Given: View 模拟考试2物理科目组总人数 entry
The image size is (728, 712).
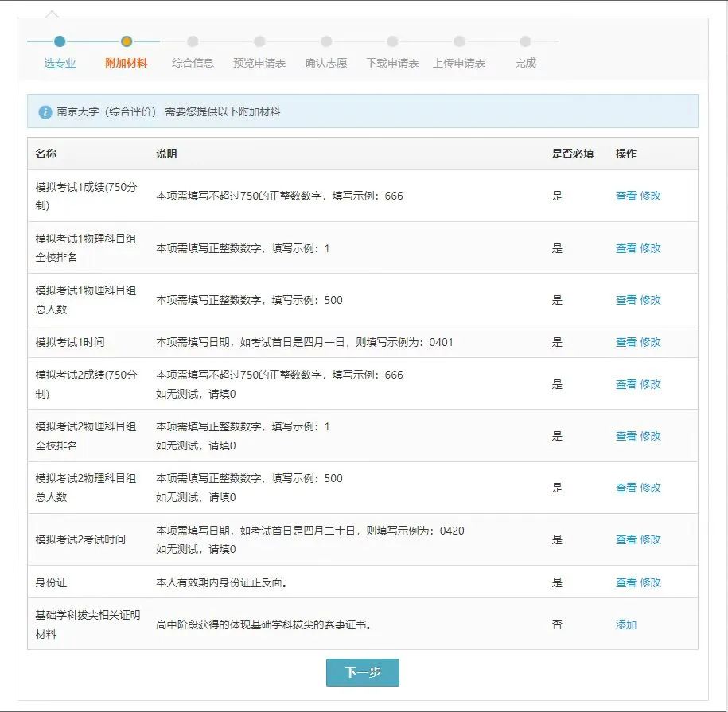Looking at the screenshot, I should (x=625, y=488).
